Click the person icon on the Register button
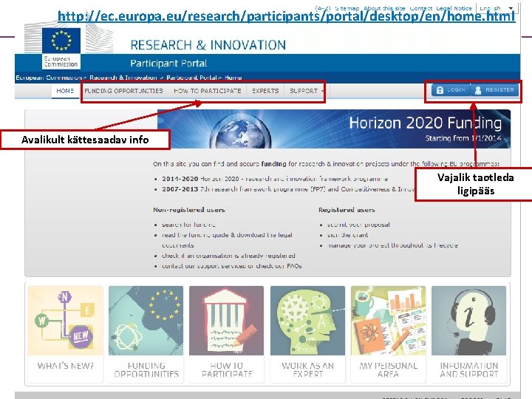The image size is (532, 399). click(x=478, y=90)
